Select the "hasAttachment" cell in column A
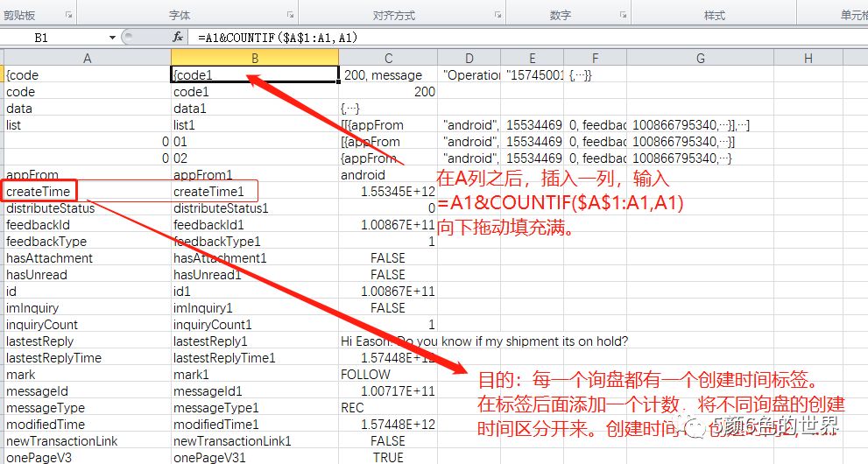The width and height of the screenshot is (868, 464). pos(88,257)
